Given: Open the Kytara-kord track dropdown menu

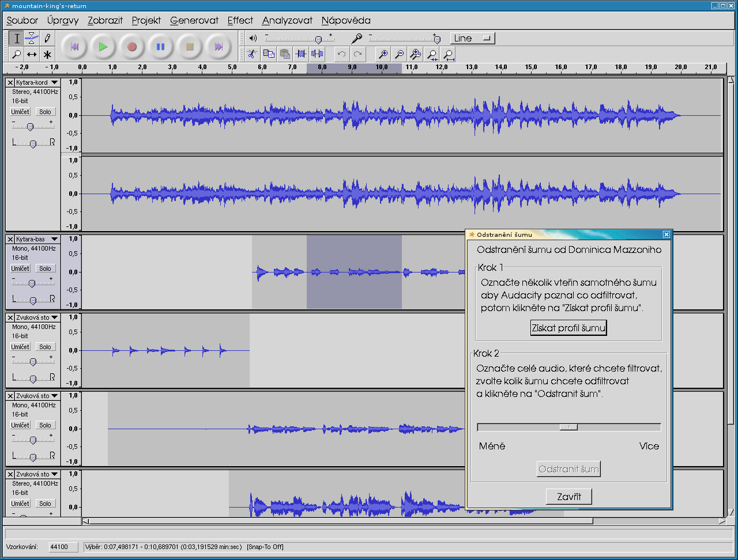Looking at the screenshot, I should click(54, 82).
